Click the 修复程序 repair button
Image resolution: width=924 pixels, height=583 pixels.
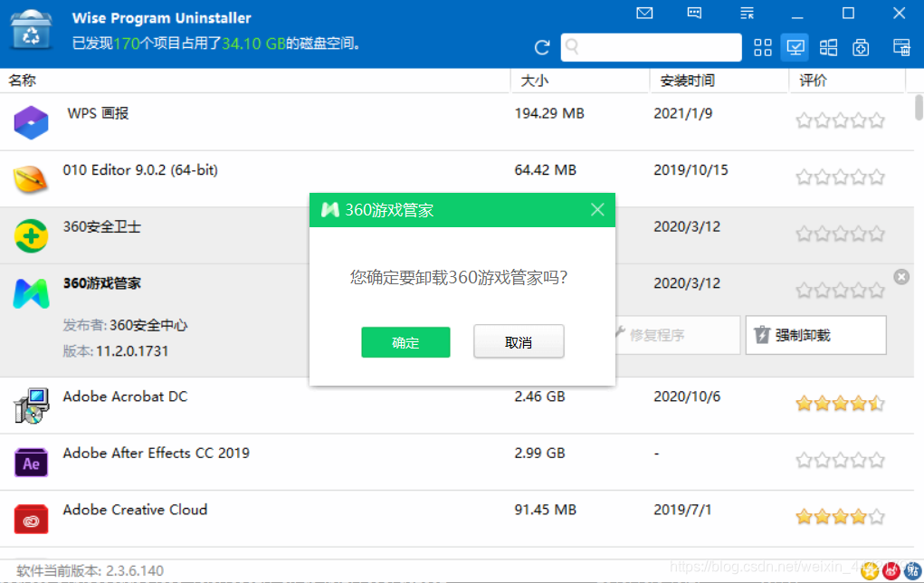pyautogui.click(x=677, y=335)
